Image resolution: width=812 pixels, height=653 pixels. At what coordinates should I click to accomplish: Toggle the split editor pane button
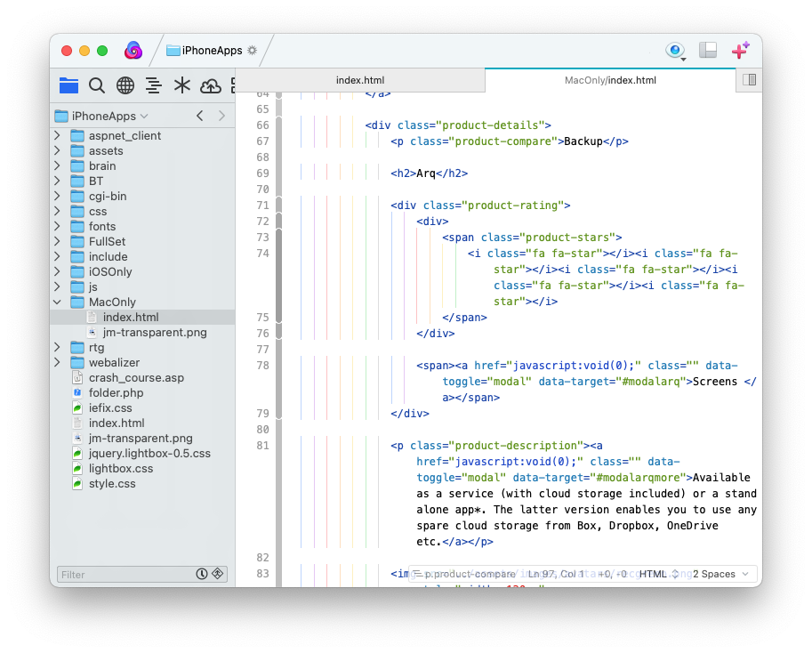(x=749, y=80)
